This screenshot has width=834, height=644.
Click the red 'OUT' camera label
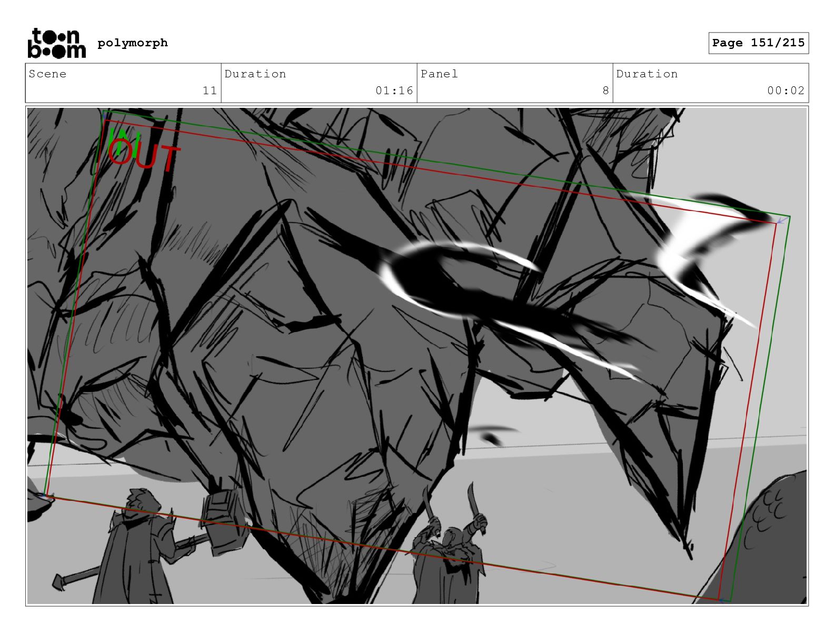[144, 156]
